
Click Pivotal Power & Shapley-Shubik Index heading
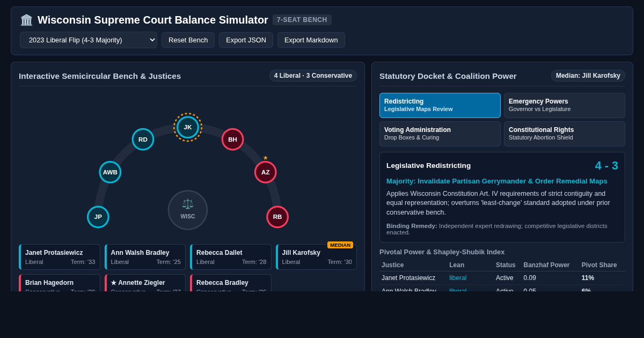[x=442, y=252]
